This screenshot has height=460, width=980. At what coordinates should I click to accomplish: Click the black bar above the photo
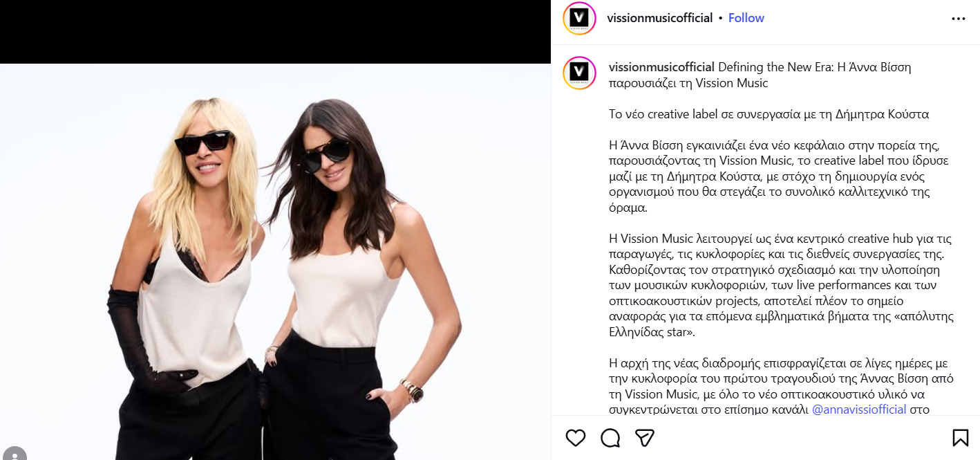(x=275, y=32)
